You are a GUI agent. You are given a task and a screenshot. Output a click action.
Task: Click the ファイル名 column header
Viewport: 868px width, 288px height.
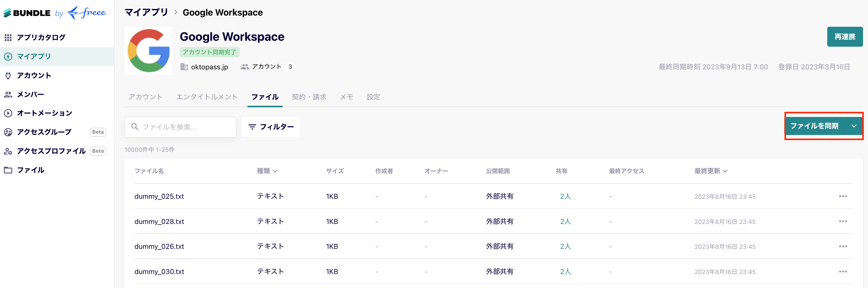point(149,171)
